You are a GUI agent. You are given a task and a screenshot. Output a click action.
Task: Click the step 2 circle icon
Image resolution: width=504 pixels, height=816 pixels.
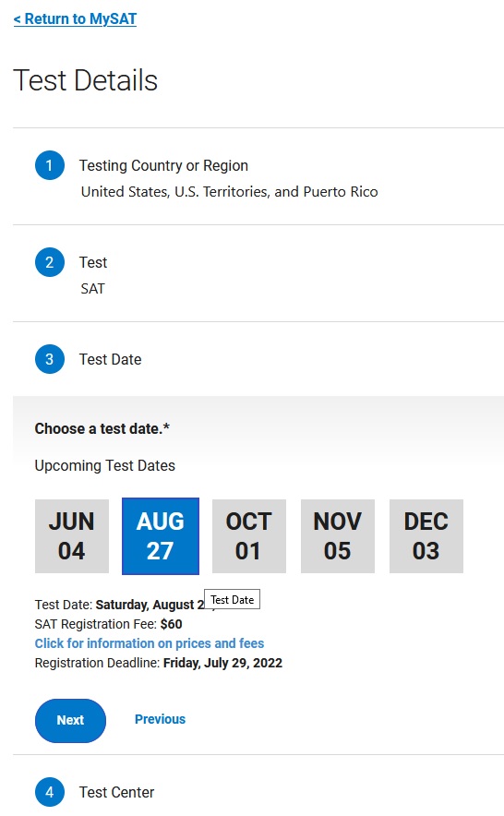(50, 262)
